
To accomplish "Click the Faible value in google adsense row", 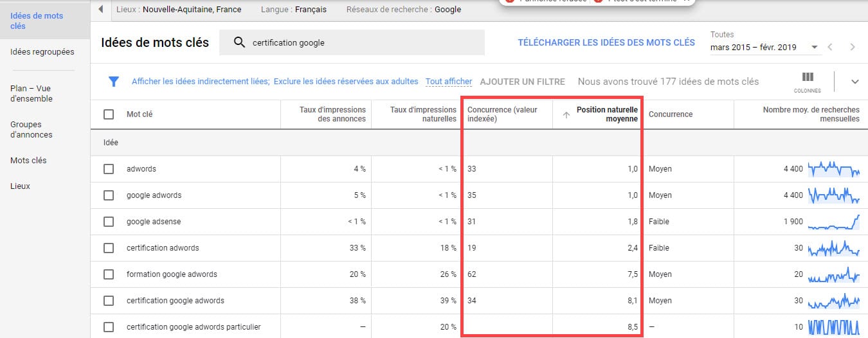I will tap(659, 222).
